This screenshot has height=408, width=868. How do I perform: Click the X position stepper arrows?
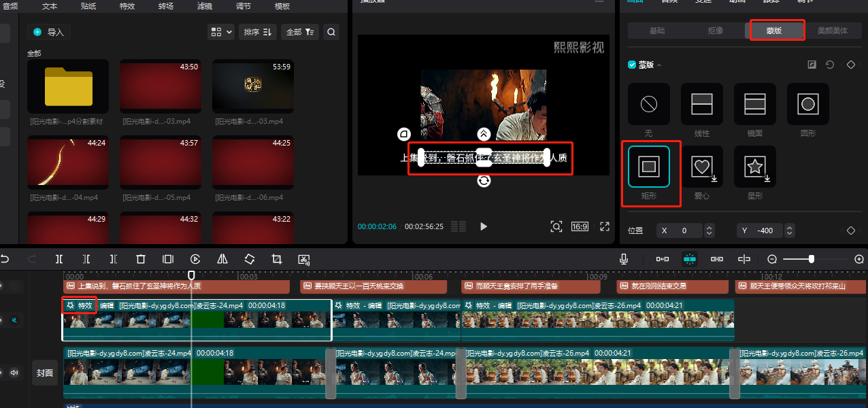click(709, 231)
